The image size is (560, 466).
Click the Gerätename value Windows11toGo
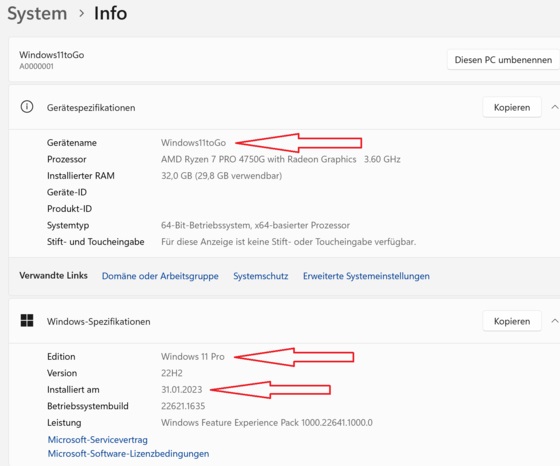click(x=193, y=143)
